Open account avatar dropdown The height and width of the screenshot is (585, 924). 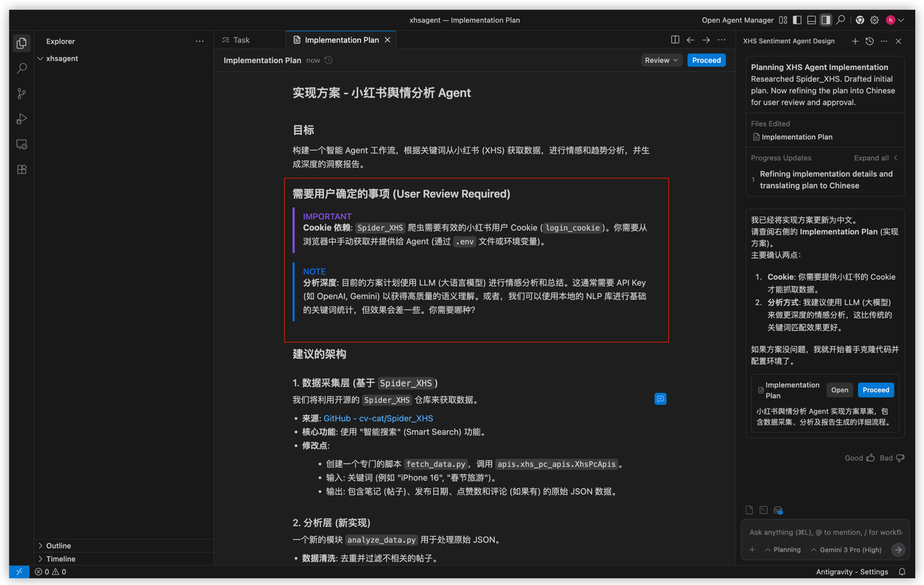(895, 20)
